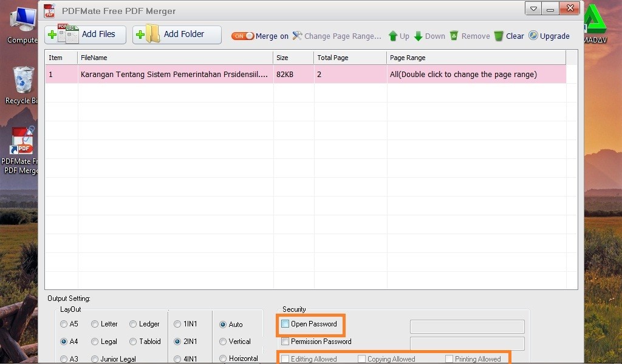Click the Add Folder button
This screenshot has width=622, height=364.
click(177, 35)
